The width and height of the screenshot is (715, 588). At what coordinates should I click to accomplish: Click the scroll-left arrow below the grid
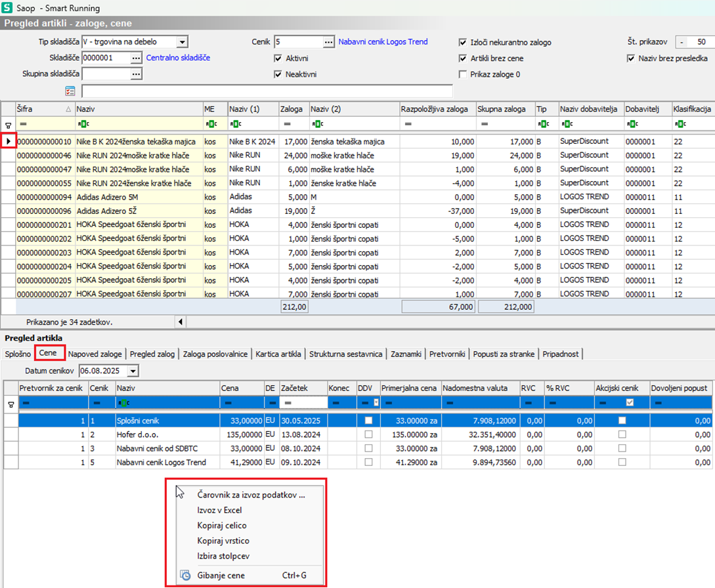[x=181, y=322]
